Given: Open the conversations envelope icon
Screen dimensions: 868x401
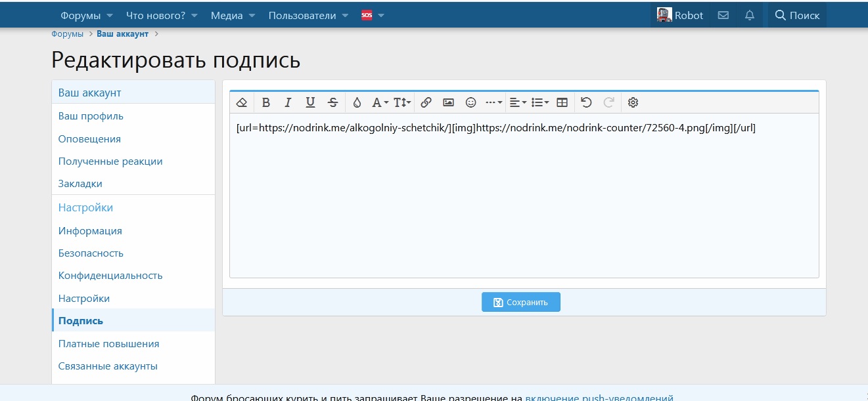Looking at the screenshot, I should coord(723,15).
